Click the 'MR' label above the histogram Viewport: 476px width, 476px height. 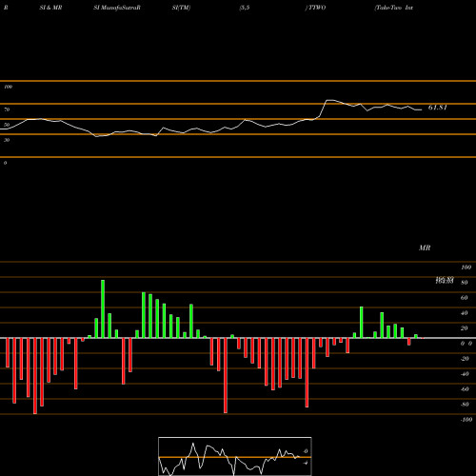(x=425, y=248)
